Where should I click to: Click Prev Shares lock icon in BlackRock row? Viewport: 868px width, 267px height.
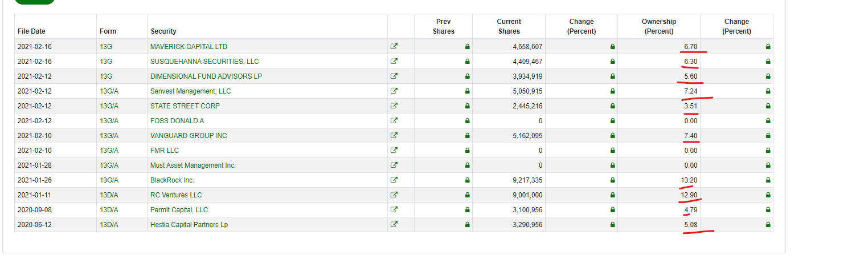pyautogui.click(x=467, y=180)
